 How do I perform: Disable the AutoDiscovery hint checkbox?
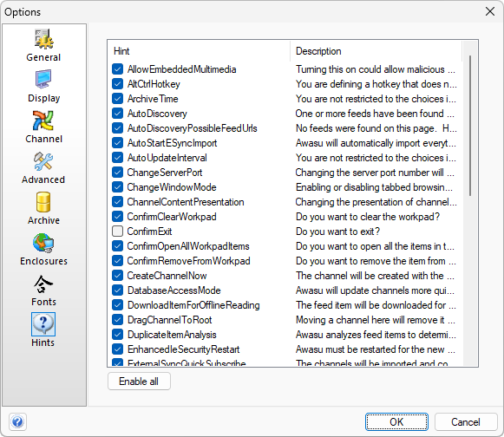click(x=118, y=114)
